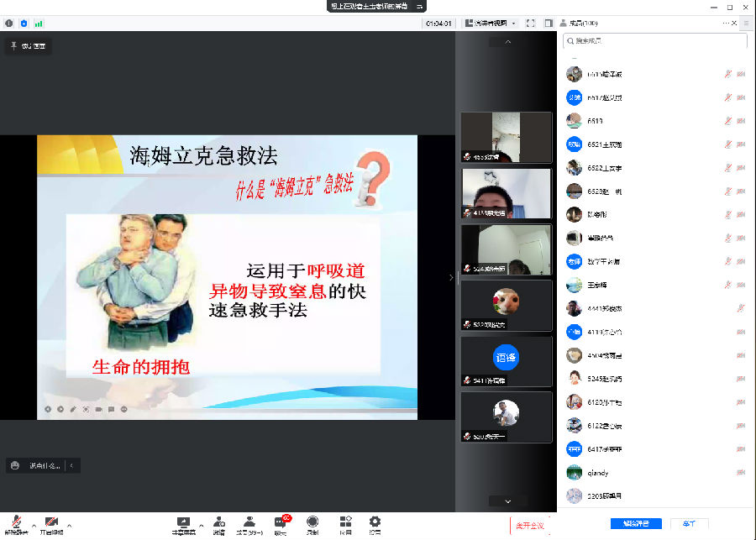756x540 pixels.
Task: Open the chat panel with unread badge
Action: click(281, 525)
